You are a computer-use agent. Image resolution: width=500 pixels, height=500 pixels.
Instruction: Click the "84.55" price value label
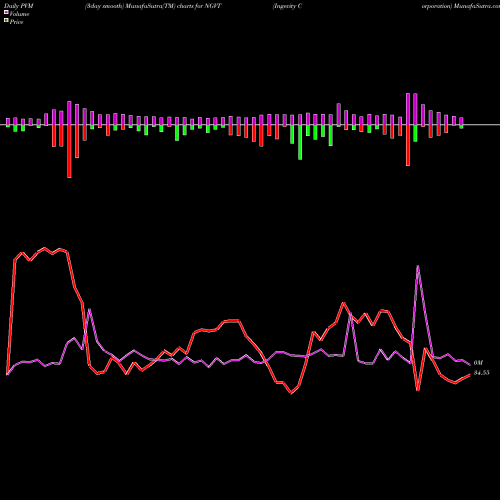click(481, 373)
